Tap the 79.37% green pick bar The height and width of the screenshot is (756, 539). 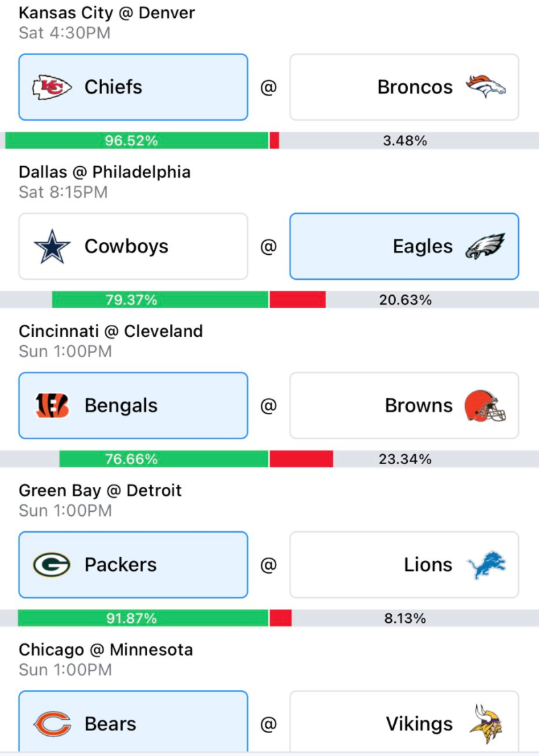[x=160, y=299]
